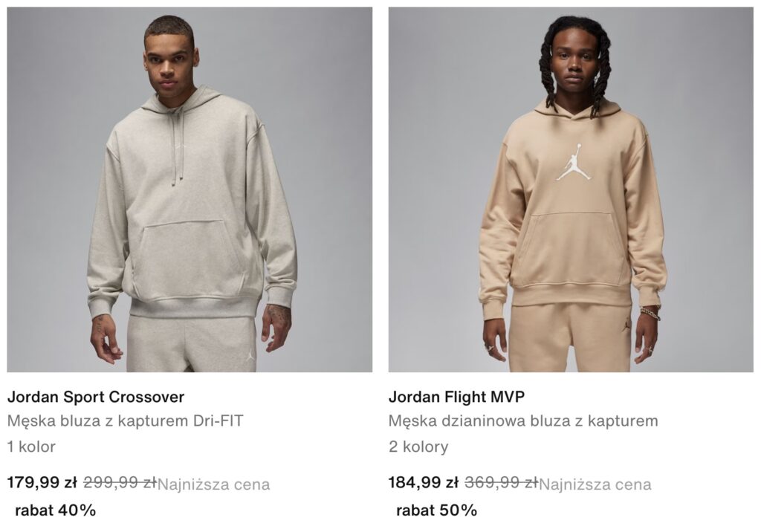This screenshot has width=761, height=532.
Task: Click the 179,99 zł sale price
Action: (x=42, y=482)
